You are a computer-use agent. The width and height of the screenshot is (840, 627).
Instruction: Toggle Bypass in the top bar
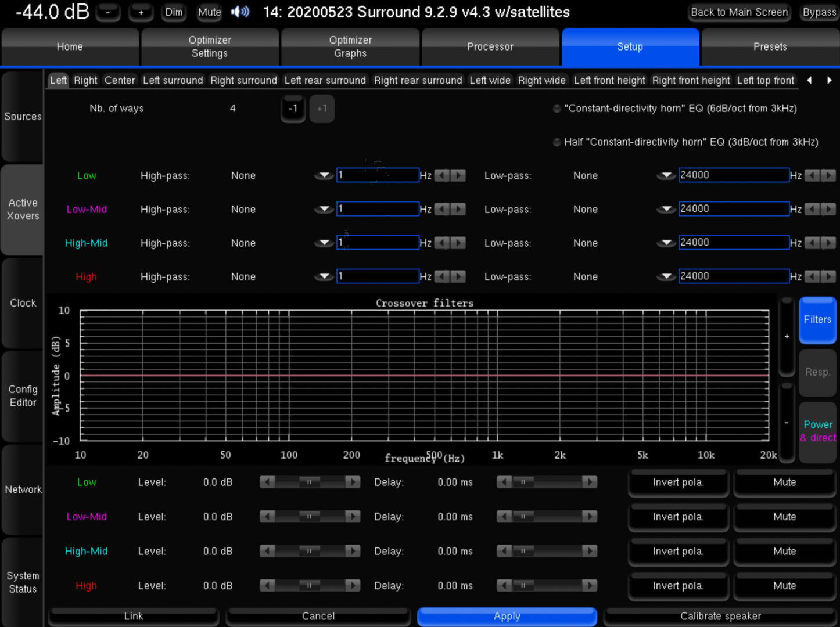pyautogui.click(x=819, y=12)
